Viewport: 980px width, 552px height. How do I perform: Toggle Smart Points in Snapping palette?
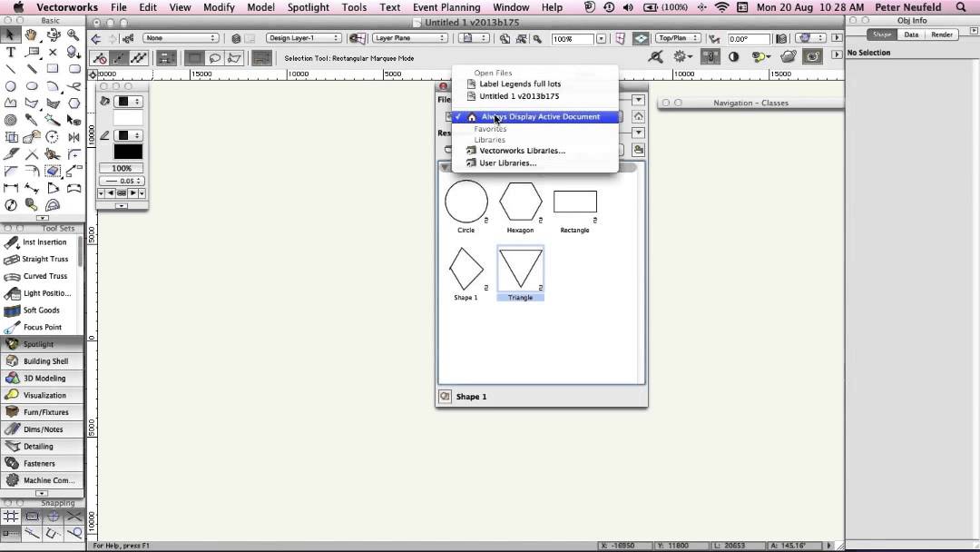pos(11,533)
